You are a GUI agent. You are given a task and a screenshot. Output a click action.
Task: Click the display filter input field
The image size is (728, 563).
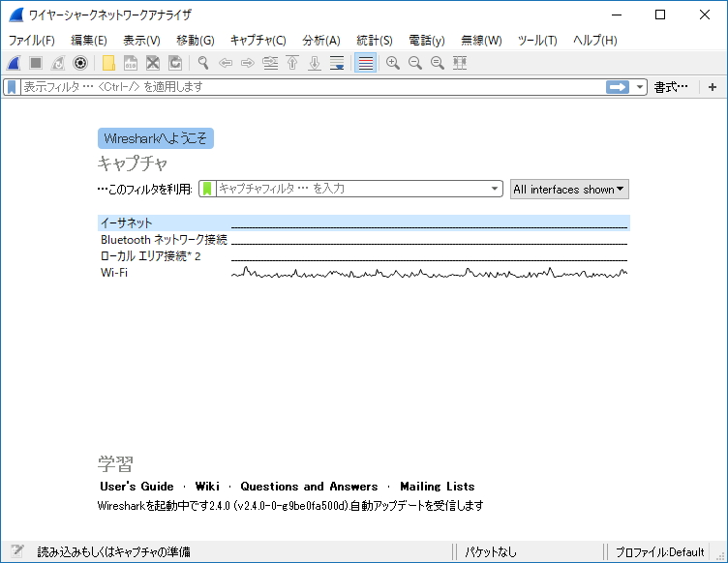(x=312, y=87)
